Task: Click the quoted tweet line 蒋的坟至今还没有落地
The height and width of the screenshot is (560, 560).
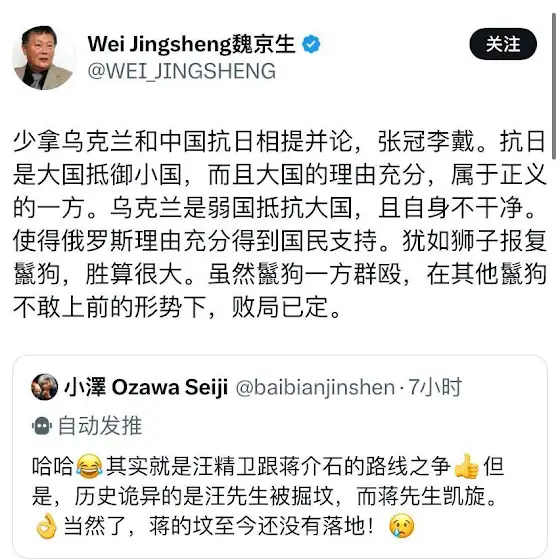Action: click(219, 526)
